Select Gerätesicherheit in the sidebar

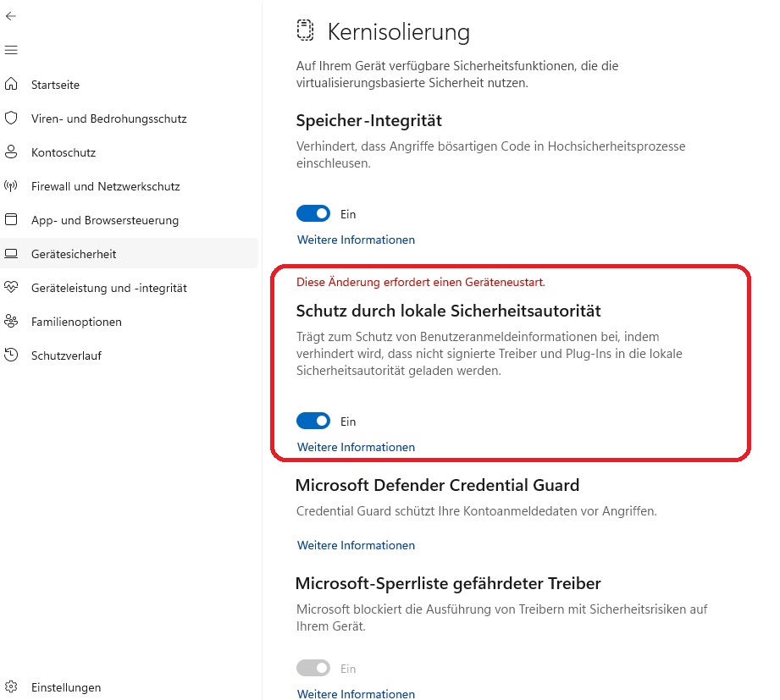[74, 254]
